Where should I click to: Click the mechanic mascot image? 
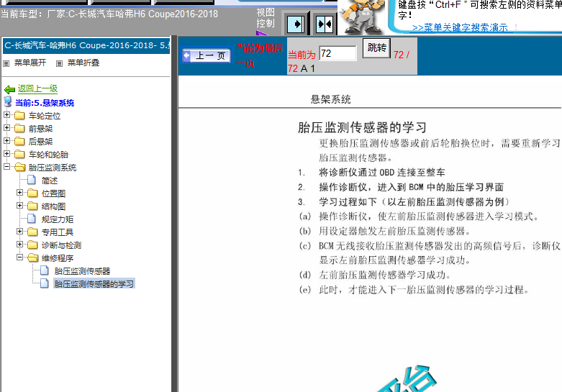click(362, 17)
